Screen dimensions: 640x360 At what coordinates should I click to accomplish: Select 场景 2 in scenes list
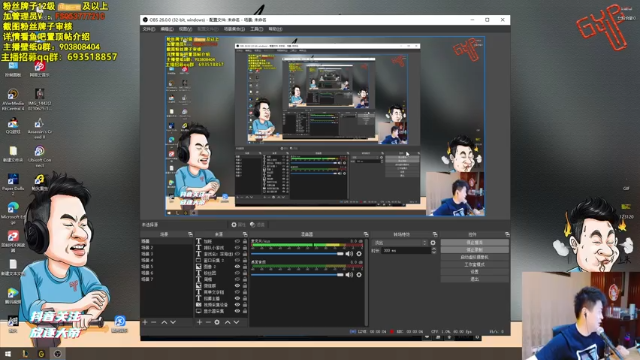click(167, 247)
